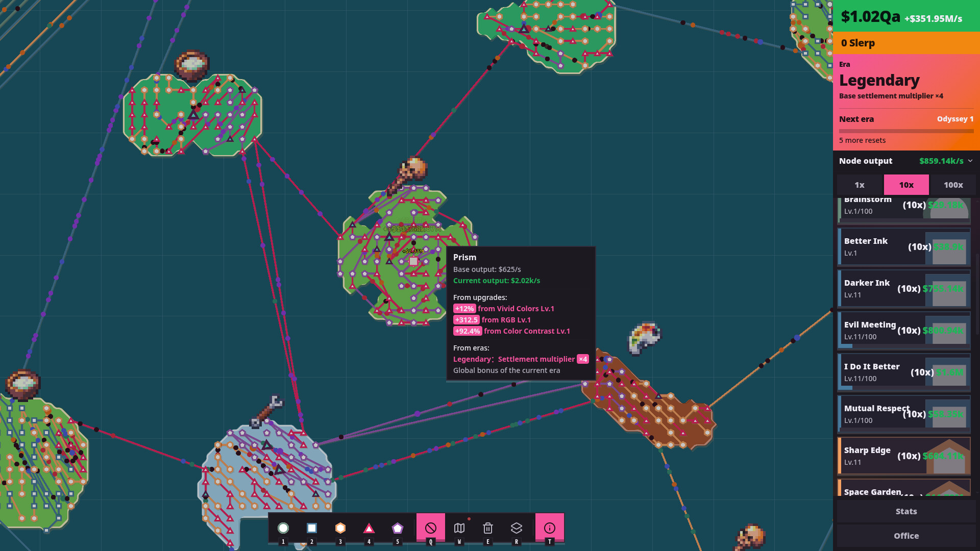This screenshot has width=980, height=551.
Task: Select the circle node tool
Action: point(283,528)
